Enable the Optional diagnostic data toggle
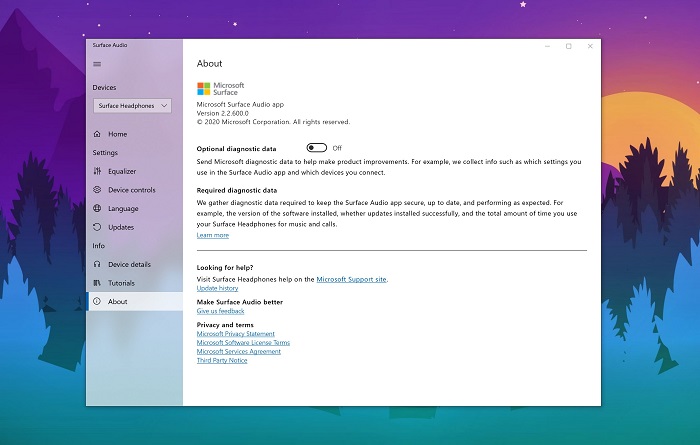The image size is (700, 445). pyautogui.click(x=317, y=148)
